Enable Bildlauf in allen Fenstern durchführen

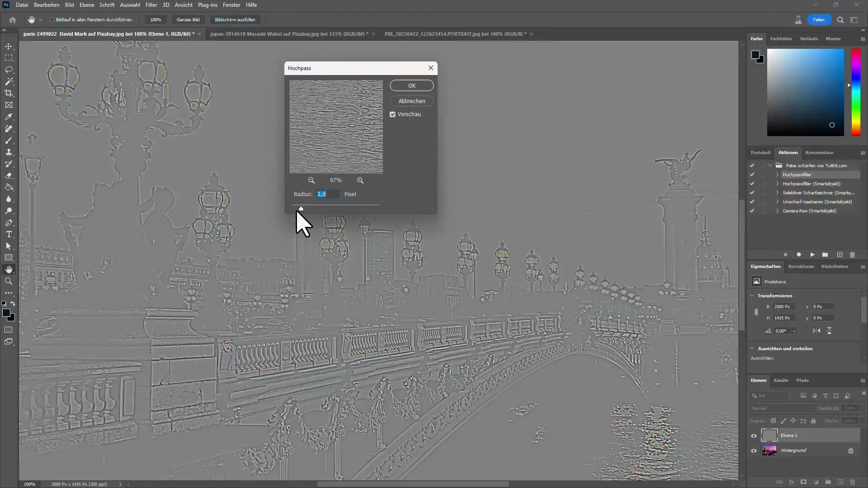pos(52,20)
